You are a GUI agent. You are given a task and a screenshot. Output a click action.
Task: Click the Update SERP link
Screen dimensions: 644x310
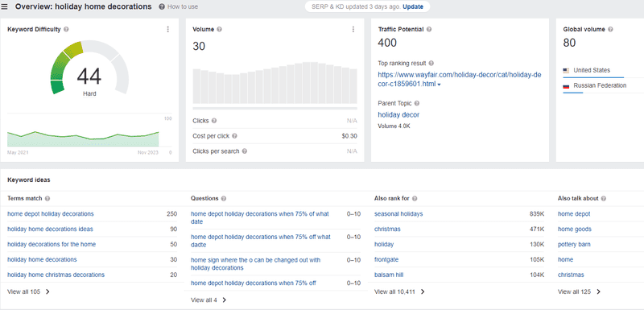tap(413, 6)
